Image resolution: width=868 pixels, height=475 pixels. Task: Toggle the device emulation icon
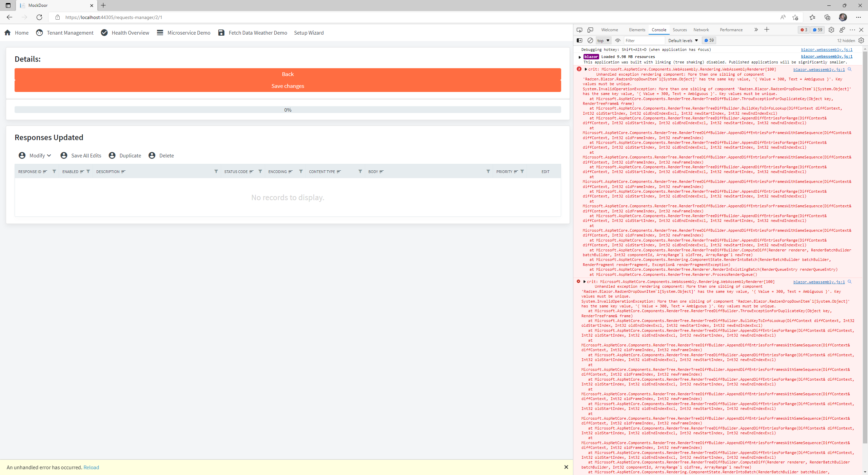[590, 30]
